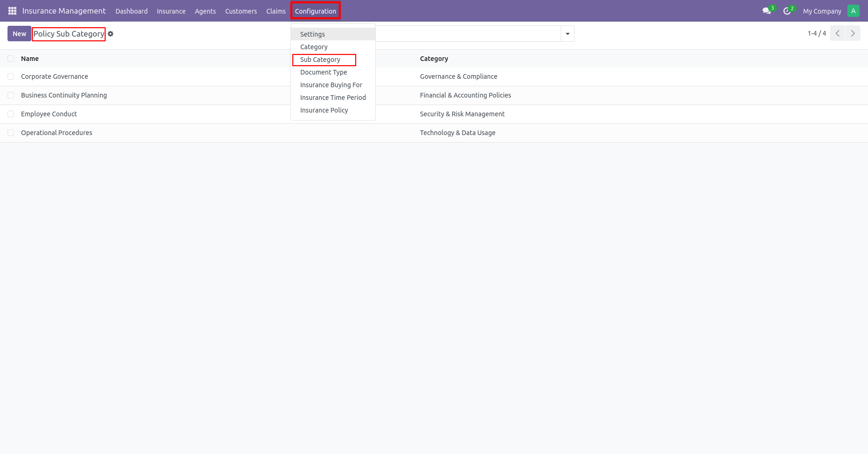The image size is (868, 454).
Task: Select Settings in Configuration dropdown
Action: (x=333, y=34)
